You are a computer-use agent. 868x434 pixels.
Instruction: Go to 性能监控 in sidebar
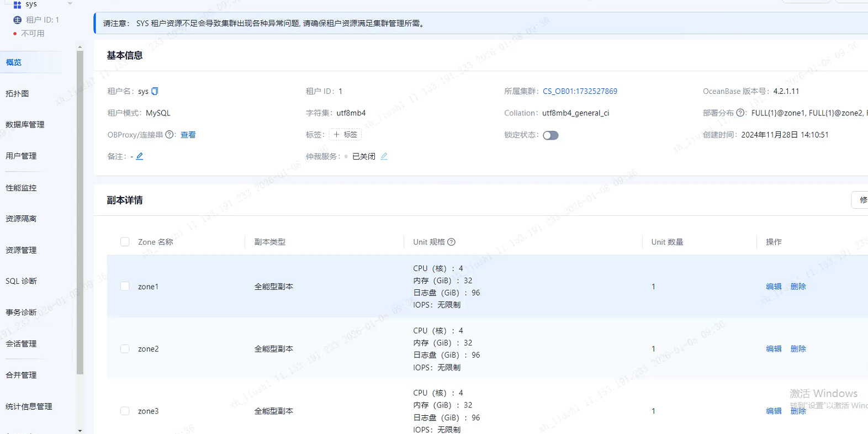click(x=21, y=188)
